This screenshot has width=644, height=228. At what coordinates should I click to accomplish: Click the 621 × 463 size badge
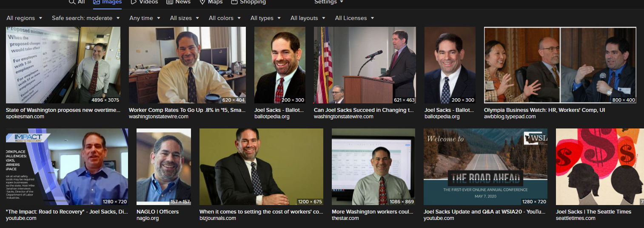click(x=404, y=100)
